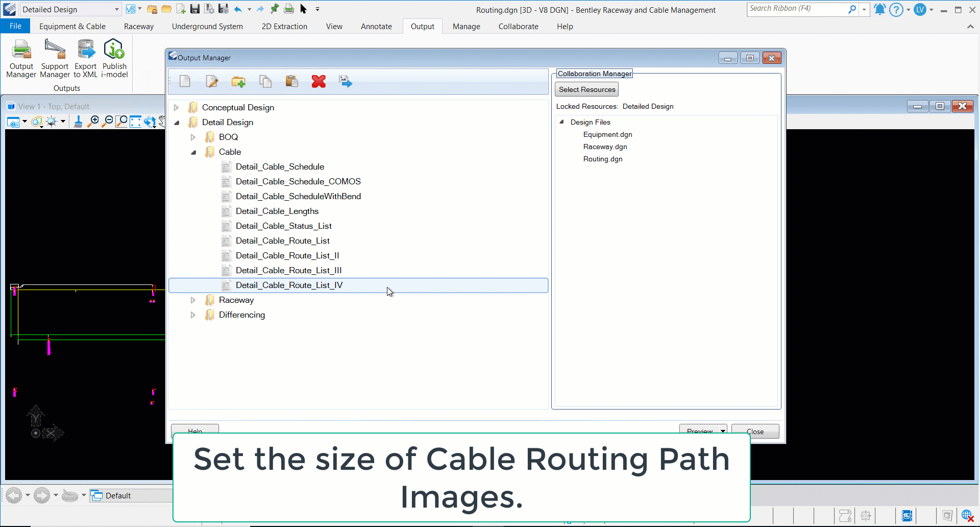Select Detail_Cable_Route_List_III report
Image resolution: width=980 pixels, height=527 pixels.
288,271
